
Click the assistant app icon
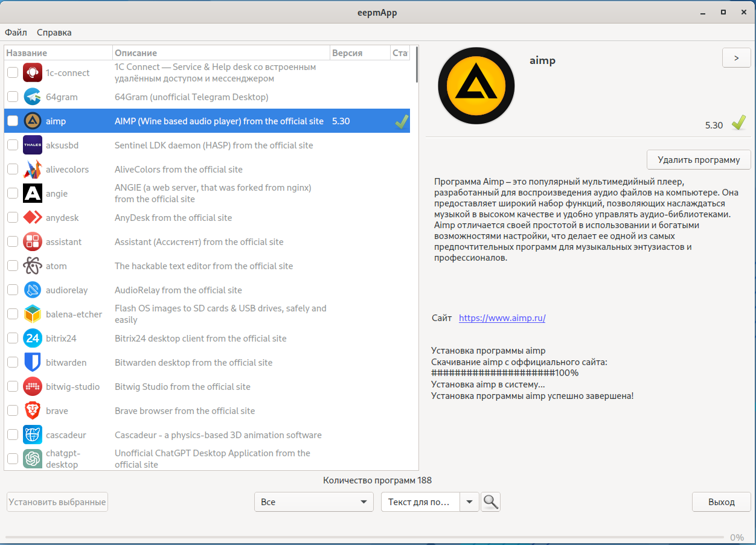click(33, 241)
